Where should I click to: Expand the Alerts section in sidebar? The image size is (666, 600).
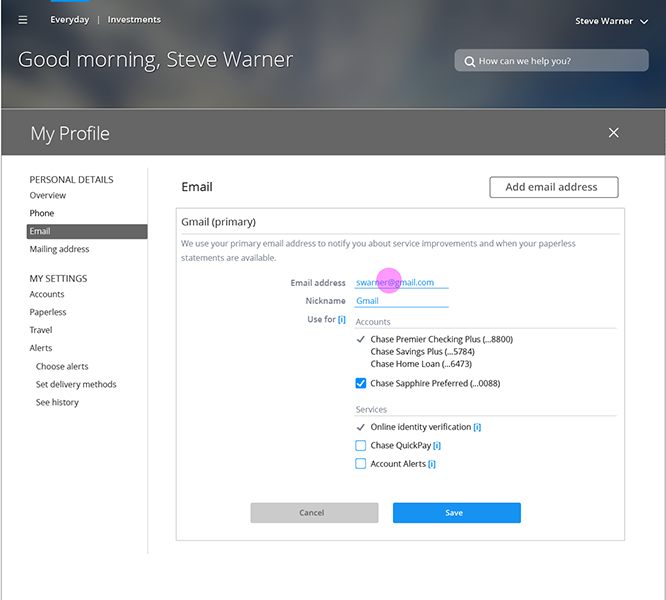41,348
